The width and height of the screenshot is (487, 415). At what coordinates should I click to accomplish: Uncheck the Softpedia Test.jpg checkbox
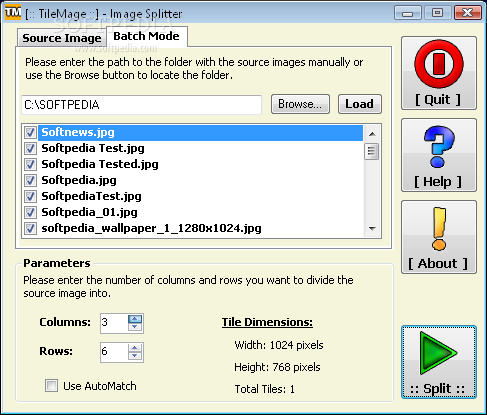(30, 148)
